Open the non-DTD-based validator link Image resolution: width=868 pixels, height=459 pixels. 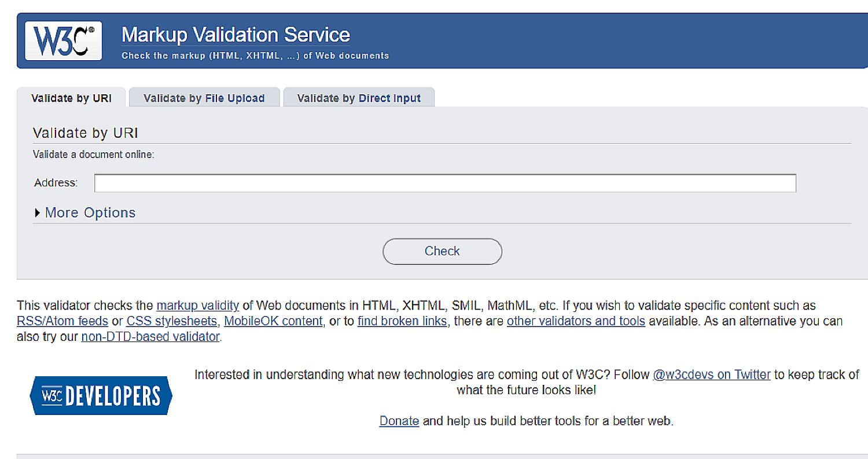[150, 336]
